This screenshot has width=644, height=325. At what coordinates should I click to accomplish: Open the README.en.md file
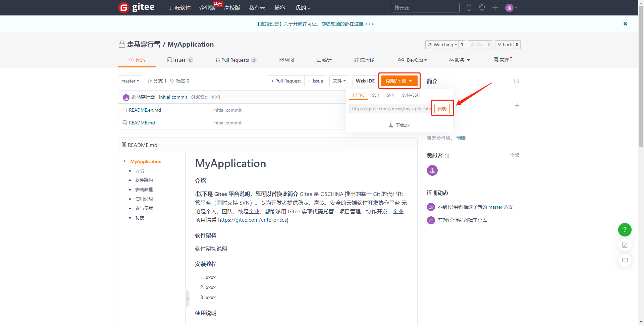click(x=145, y=110)
